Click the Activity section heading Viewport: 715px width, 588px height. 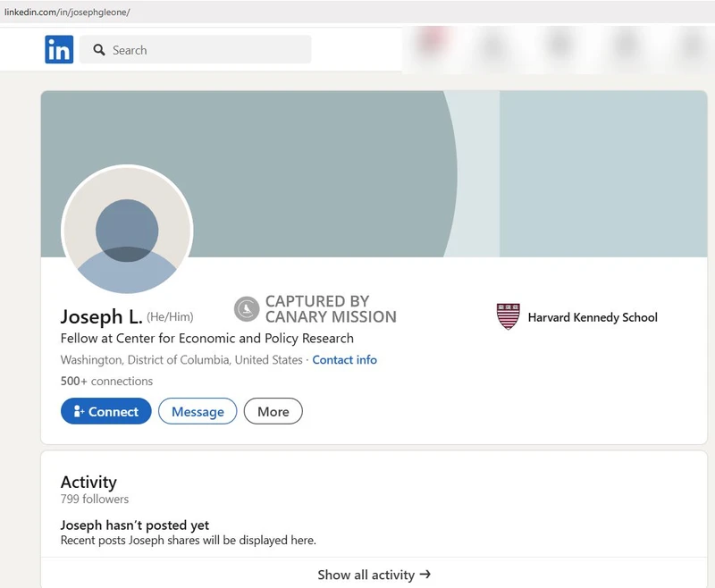(88, 482)
